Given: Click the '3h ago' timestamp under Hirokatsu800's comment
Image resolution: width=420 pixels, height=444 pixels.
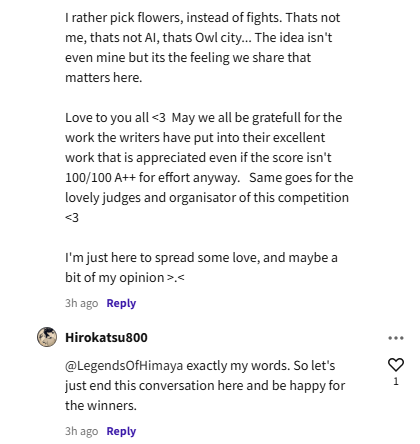Looking at the screenshot, I should [x=82, y=431].
